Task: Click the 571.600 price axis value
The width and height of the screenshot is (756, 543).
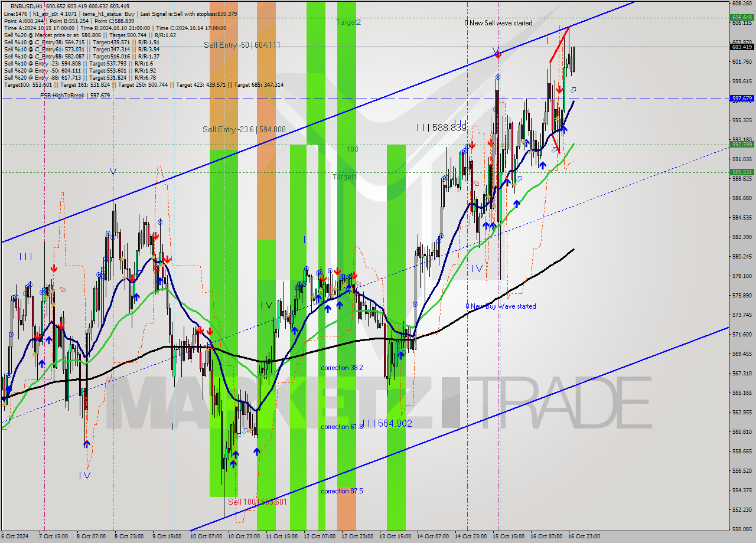Action: [x=742, y=334]
